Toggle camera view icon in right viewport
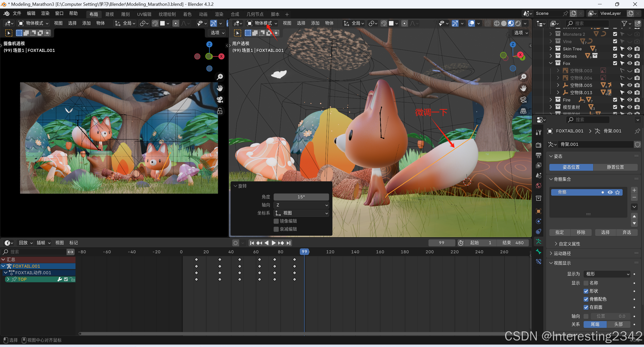644x347 pixels. click(523, 100)
